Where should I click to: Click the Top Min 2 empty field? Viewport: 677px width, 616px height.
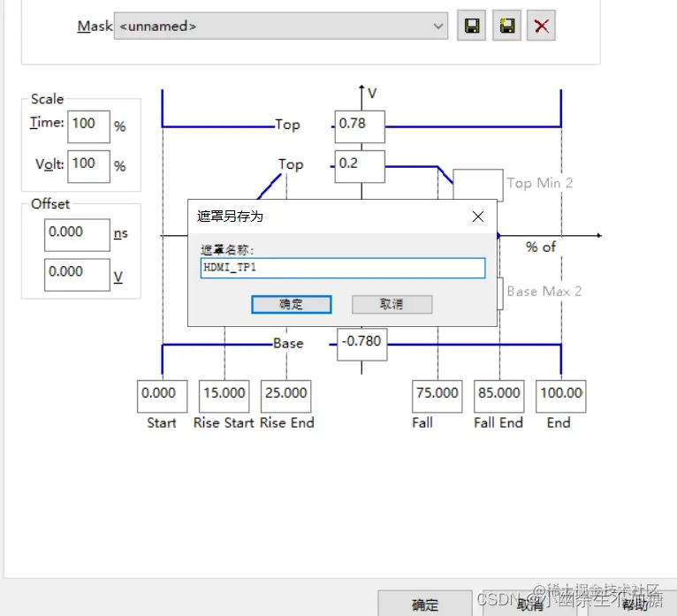point(478,185)
